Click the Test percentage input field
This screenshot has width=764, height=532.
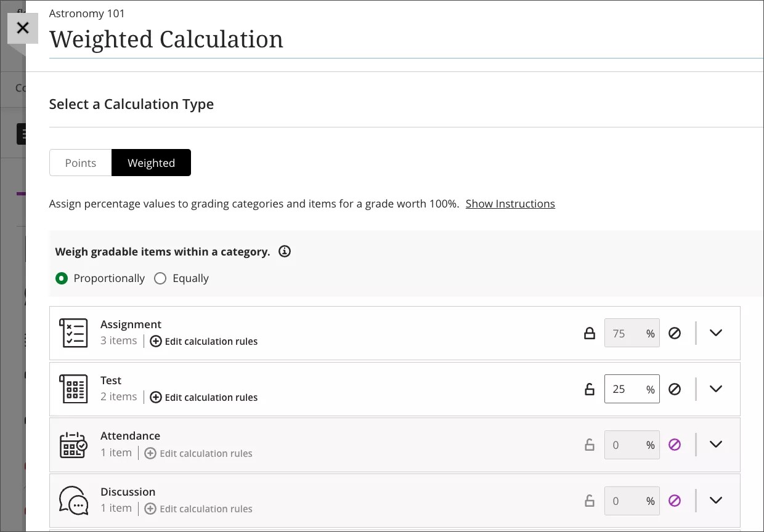click(x=625, y=389)
